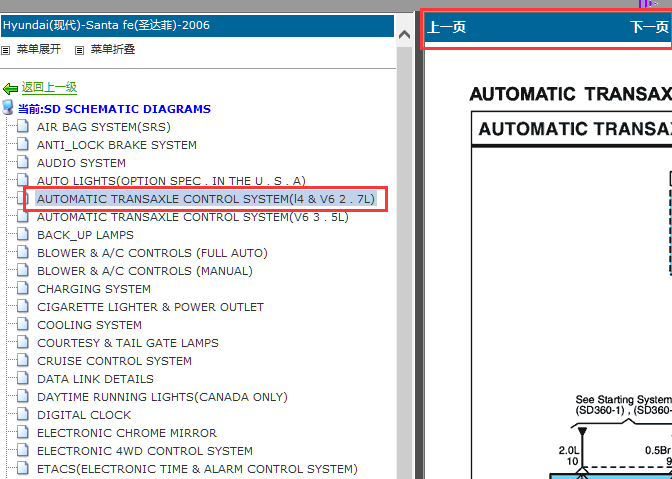Open the 返回上一级 link
This screenshot has height=479, width=672.
click(x=49, y=87)
